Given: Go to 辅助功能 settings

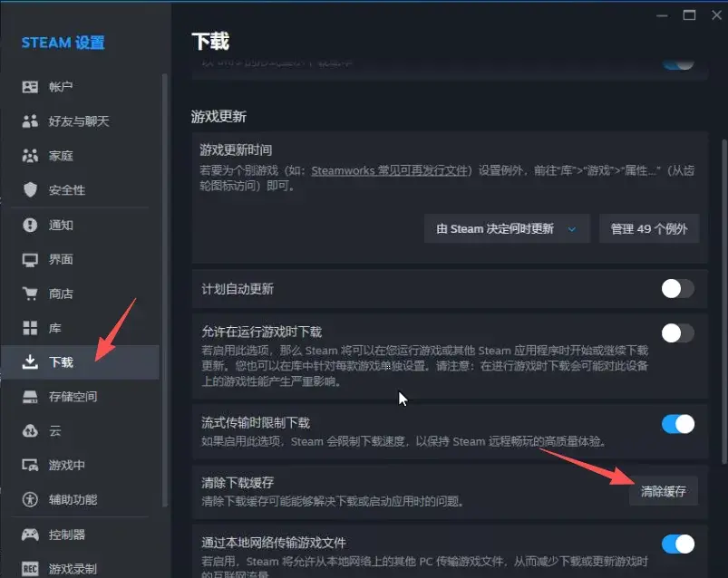Looking at the screenshot, I should [x=80, y=499].
